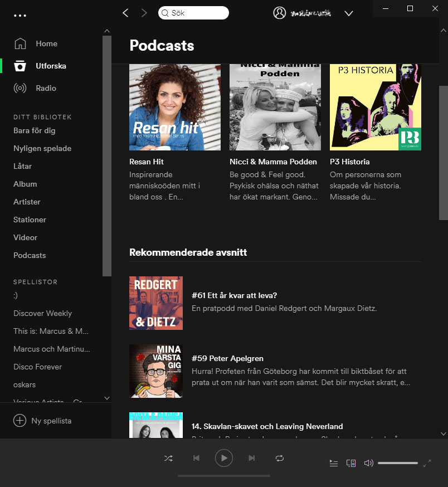Screen dimensions: 448x487
Task: Toggle repeat mode
Action: click(280, 458)
